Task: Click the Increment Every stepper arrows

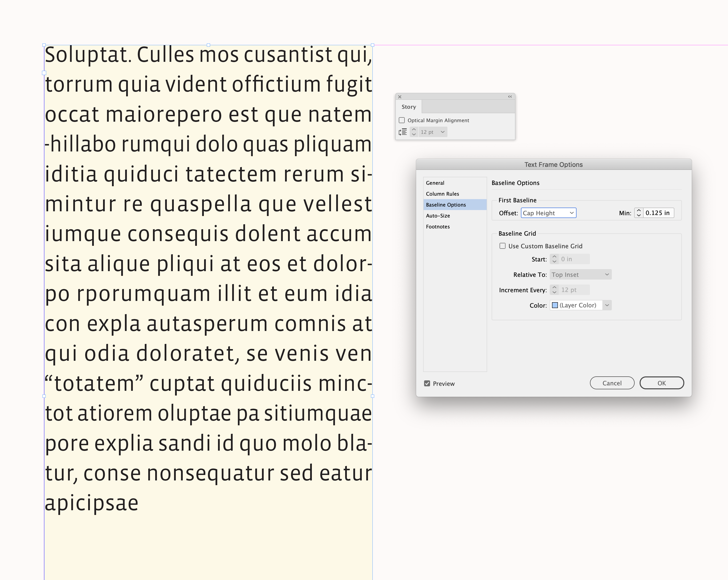Action: coord(554,290)
